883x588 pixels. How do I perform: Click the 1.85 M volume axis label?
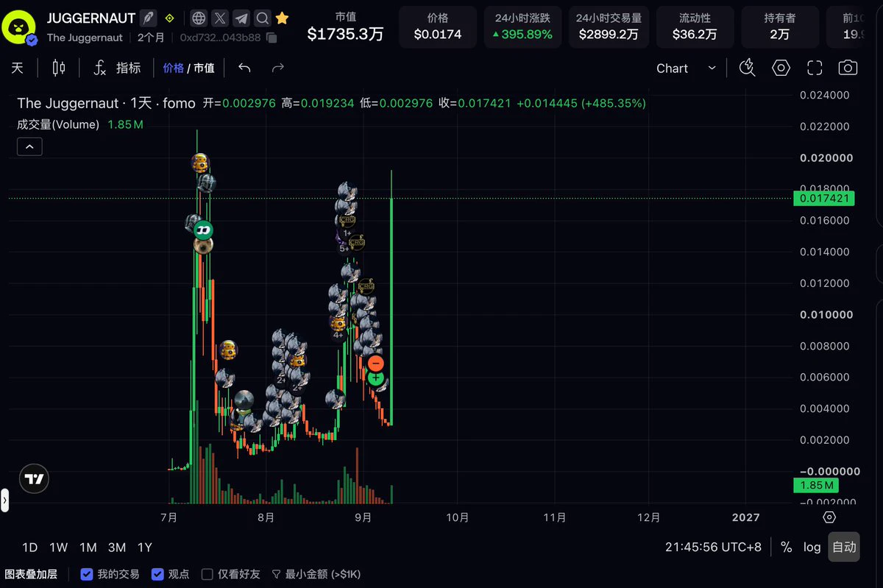[x=816, y=485]
